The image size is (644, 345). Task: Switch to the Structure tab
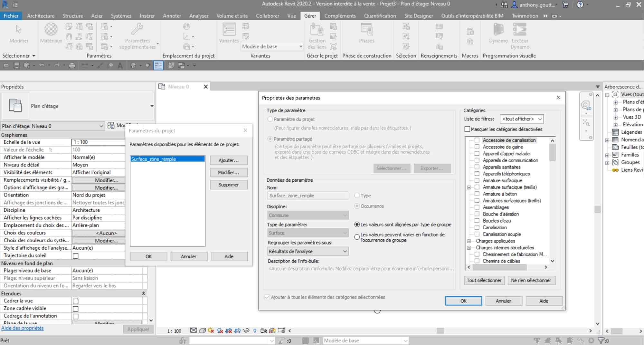pos(73,16)
